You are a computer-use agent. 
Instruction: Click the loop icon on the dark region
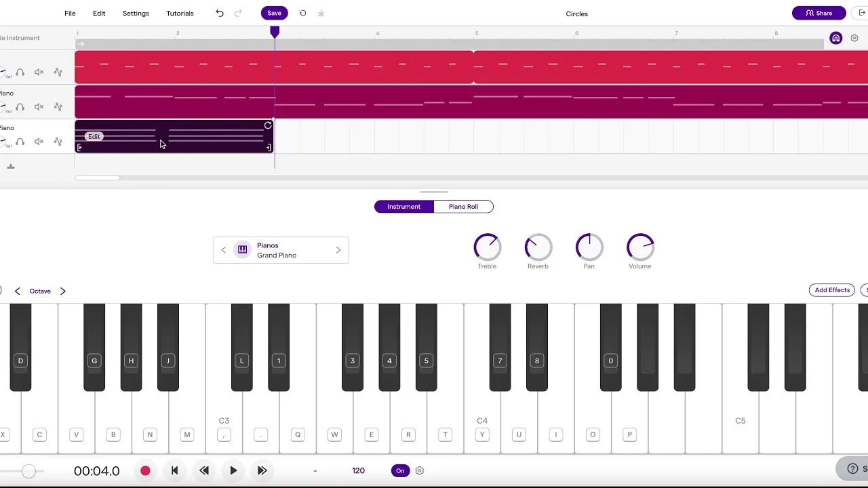point(268,125)
